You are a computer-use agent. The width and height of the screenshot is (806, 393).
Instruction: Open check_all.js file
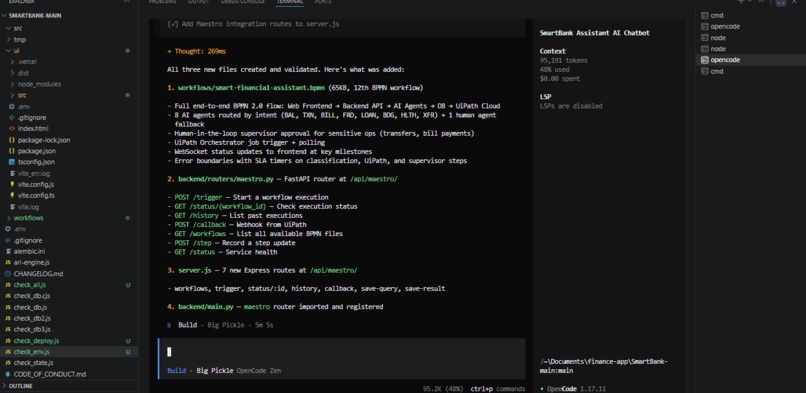[x=29, y=285]
